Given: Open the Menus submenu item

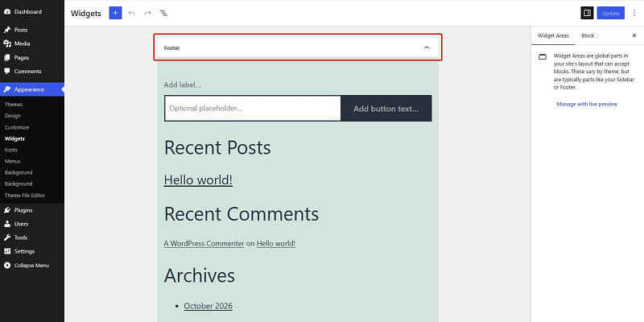Looking at the screenshot, I should (x=12, y=162).
